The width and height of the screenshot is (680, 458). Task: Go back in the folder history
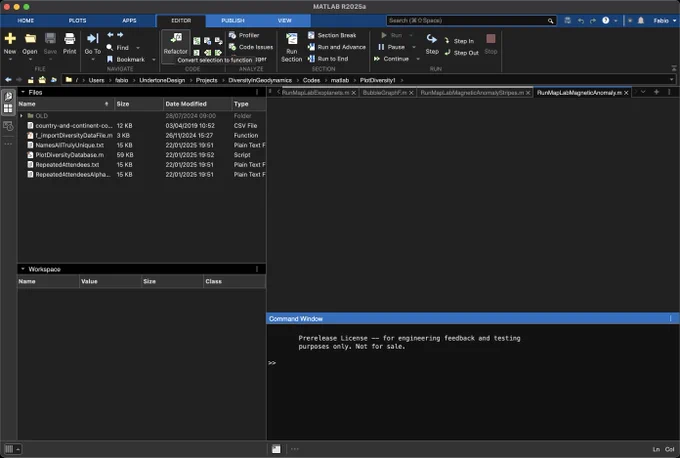[8, 80]
